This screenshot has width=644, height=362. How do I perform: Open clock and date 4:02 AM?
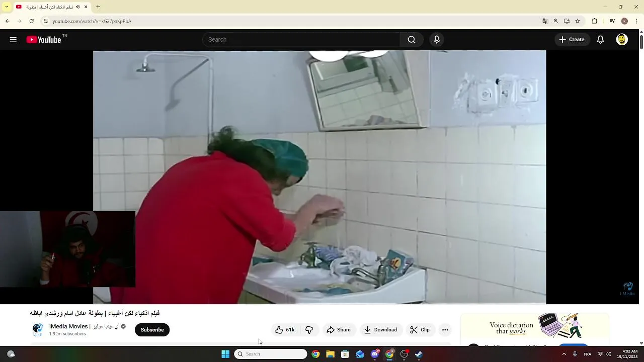click(x=630, y=354)
